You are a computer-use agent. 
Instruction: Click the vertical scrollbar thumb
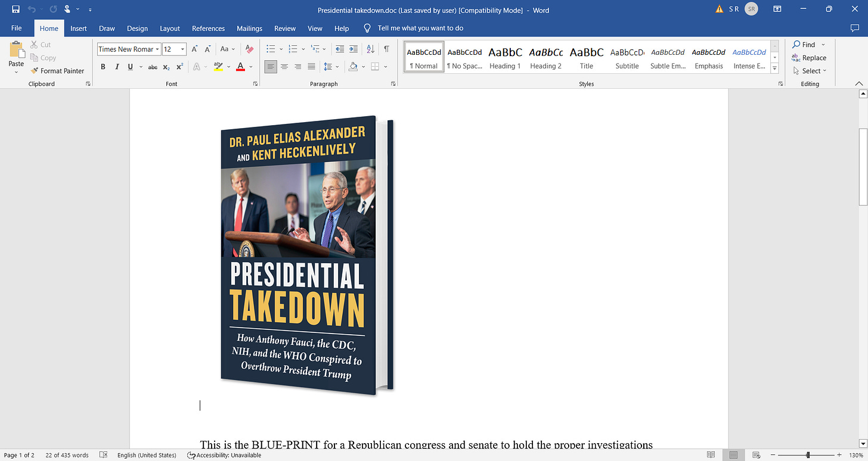pos(862,167)
